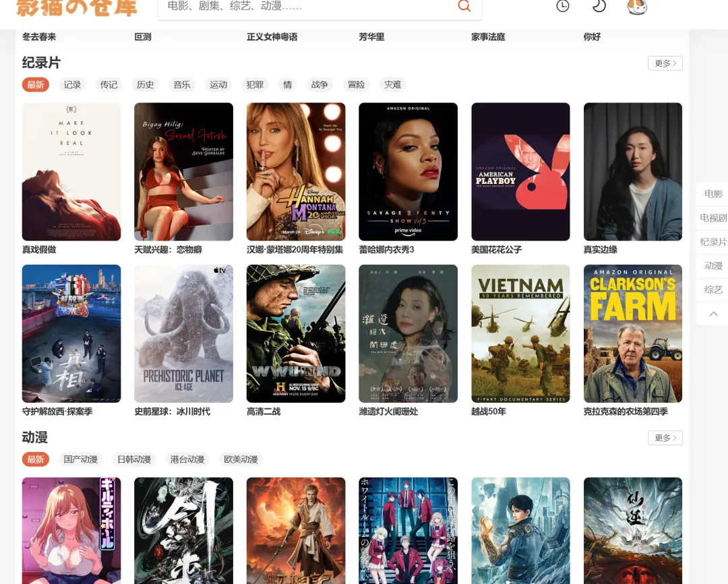The height and width of the screenshot is (584, 728).
Task: Open 更多 for 纪录片 section
Action: pos(665,63)
